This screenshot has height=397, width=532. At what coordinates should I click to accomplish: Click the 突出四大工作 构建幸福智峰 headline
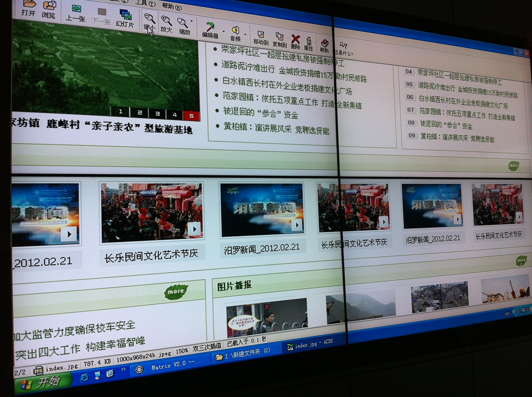[80, 348]
